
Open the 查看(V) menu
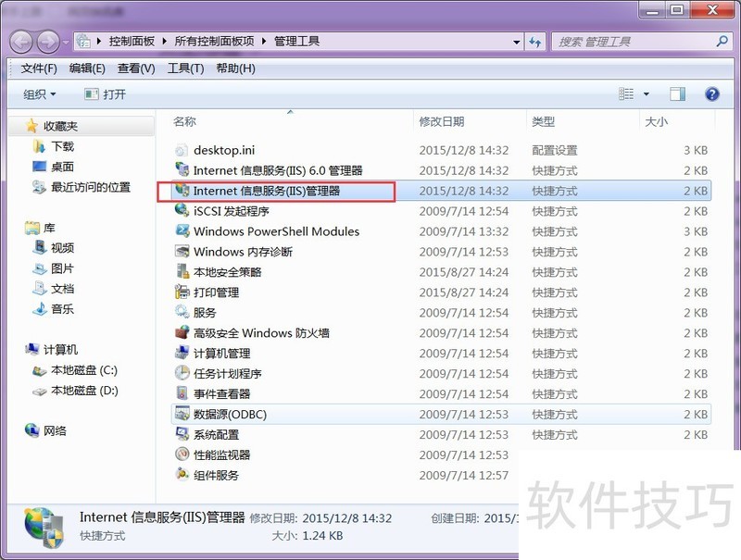[136, 68]
